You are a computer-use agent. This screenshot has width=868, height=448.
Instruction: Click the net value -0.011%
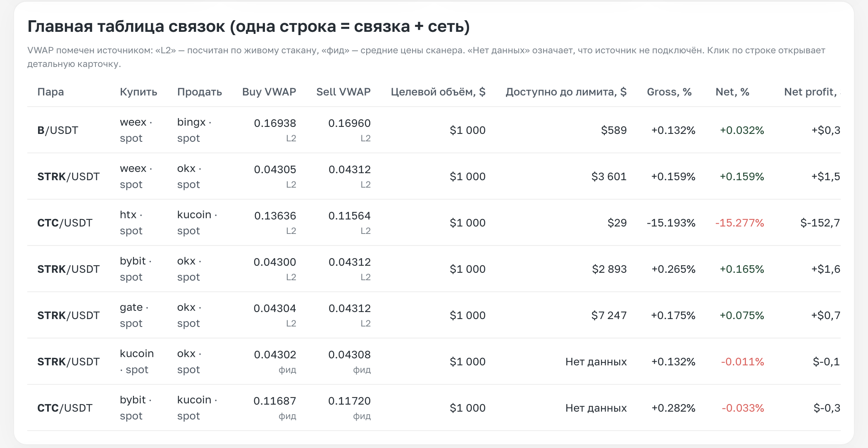742,362
